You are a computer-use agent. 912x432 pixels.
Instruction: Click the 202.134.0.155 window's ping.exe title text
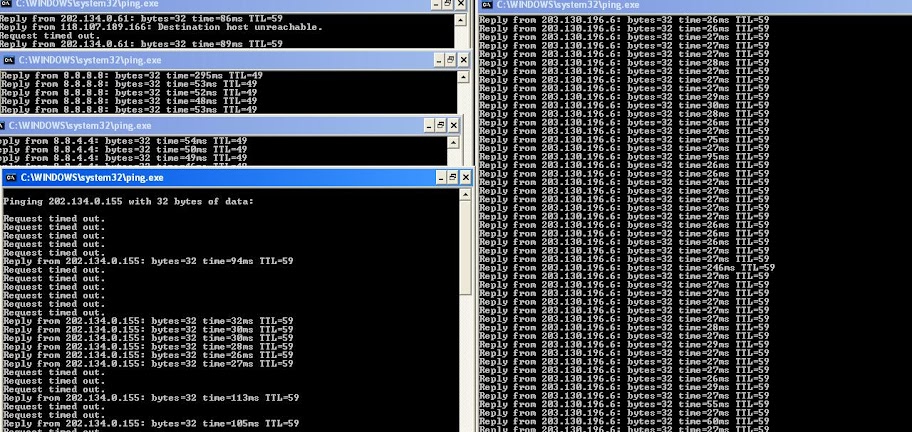(92, 177)
